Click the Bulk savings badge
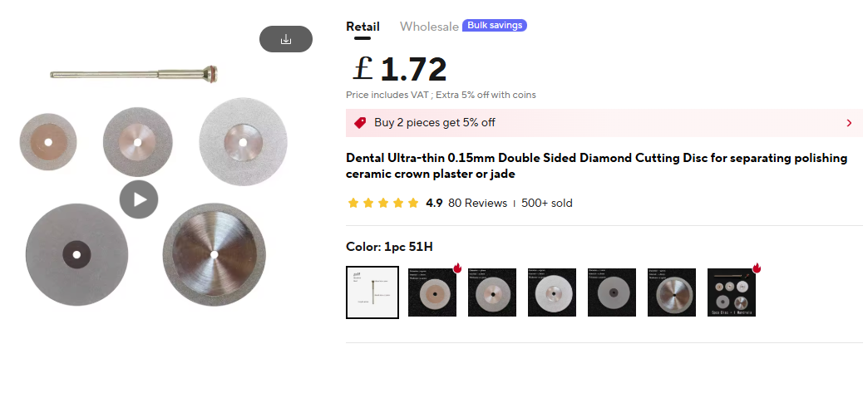This screenshot has width=868, height=398. (495, 26)
